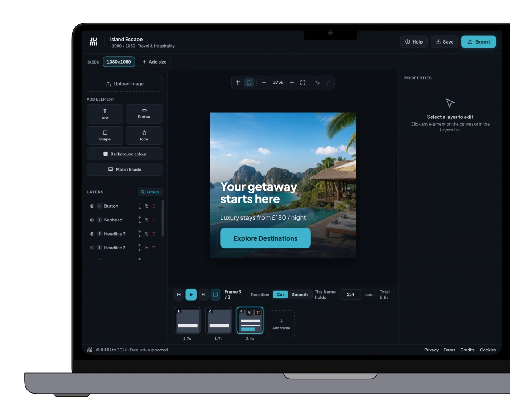Duplicate the Subhead layer
The height and width of the screenshot is (420, 510).
[147, 220]
